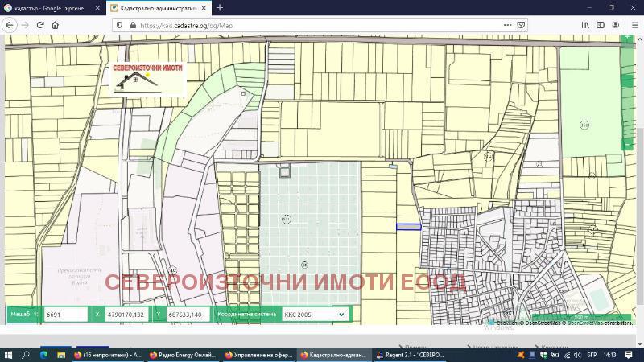Open the Firefox library icon
Viewport: 644px width, 362px height.
pyautogui.click(x=586, y=25)
